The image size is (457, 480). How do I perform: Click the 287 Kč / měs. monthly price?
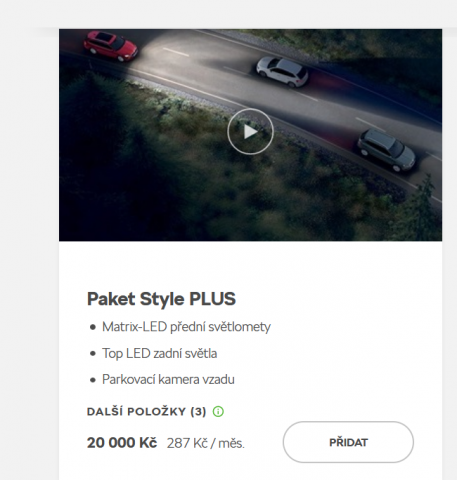tap(206, 443)
